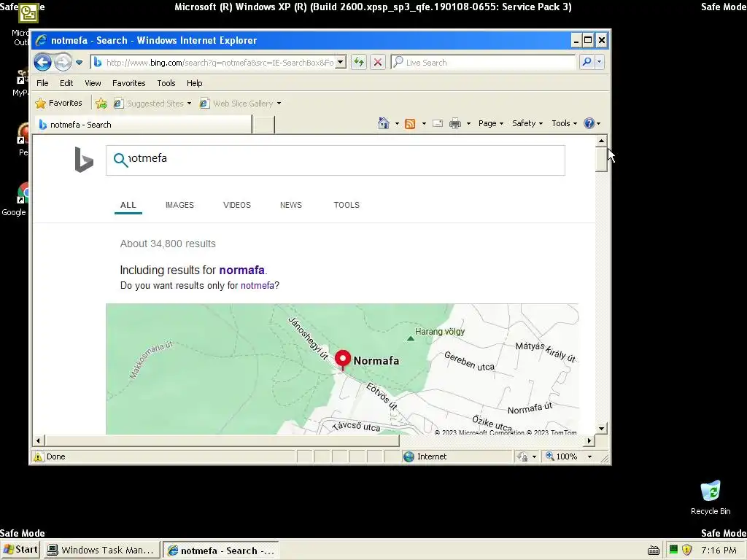Viewport: 747px width, 560px height.
Task: Click the notmefa only results link
Action: pyautogui.click(x=258, y=286)
